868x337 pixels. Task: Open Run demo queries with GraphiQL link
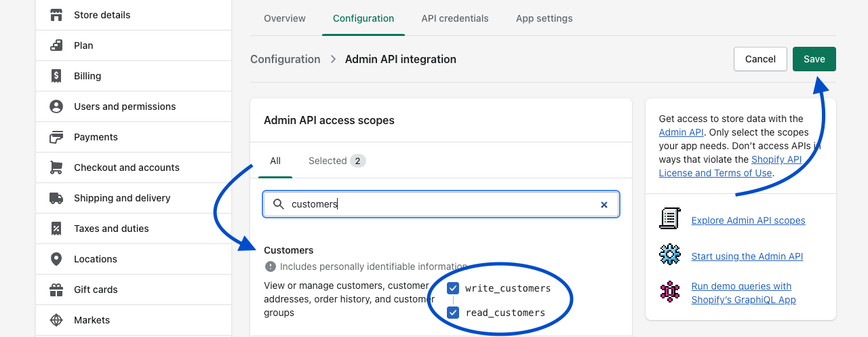click(743, 293)
